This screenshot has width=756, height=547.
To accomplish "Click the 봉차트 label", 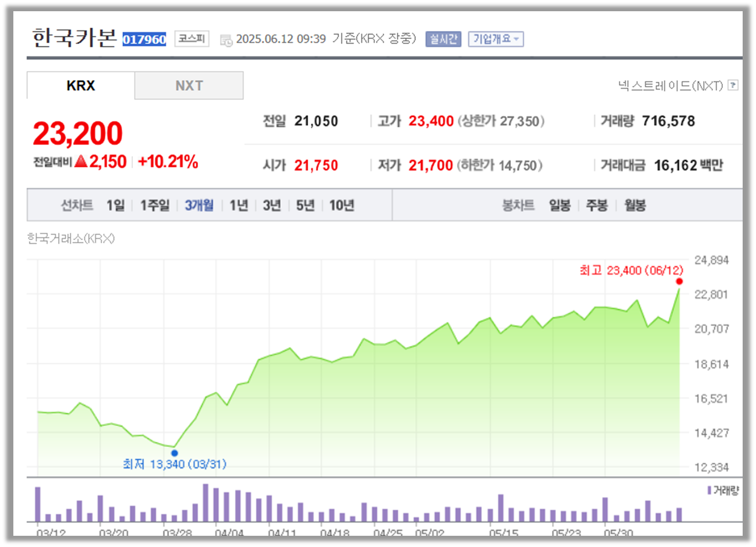I will [x=518, y=205].
